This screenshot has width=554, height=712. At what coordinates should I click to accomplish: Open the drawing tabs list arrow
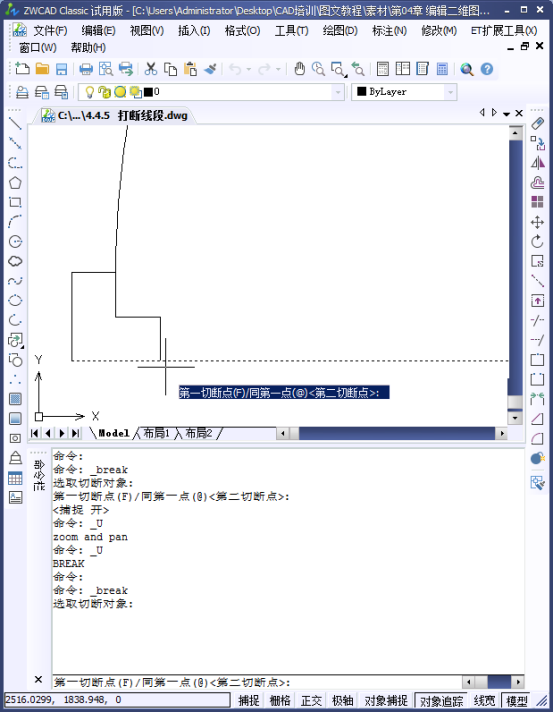[506, 114]
